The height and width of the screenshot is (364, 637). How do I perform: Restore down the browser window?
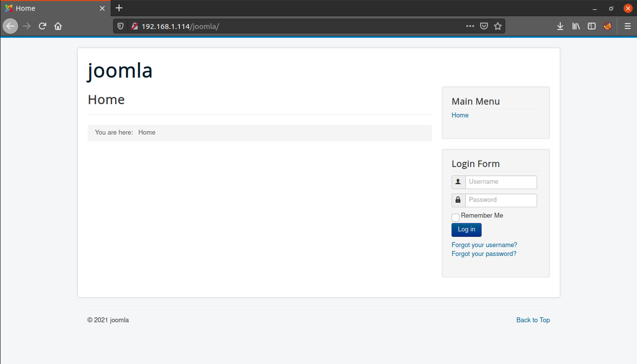pyautogui.click(x=611, y=8)
